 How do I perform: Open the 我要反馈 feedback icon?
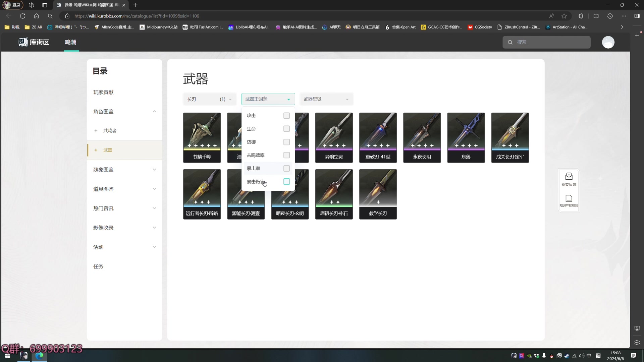pyautogui.click(x=569, y=179)
